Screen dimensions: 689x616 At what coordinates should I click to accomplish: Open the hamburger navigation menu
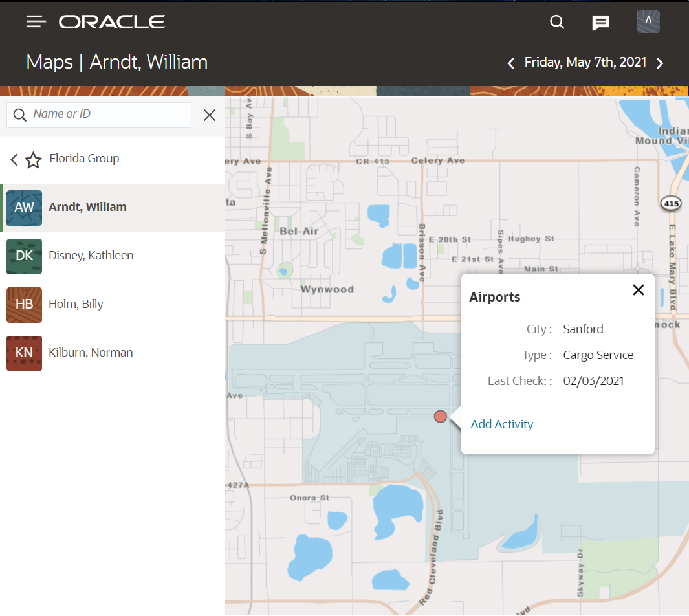pyautogui.click(x=36, y=21)
